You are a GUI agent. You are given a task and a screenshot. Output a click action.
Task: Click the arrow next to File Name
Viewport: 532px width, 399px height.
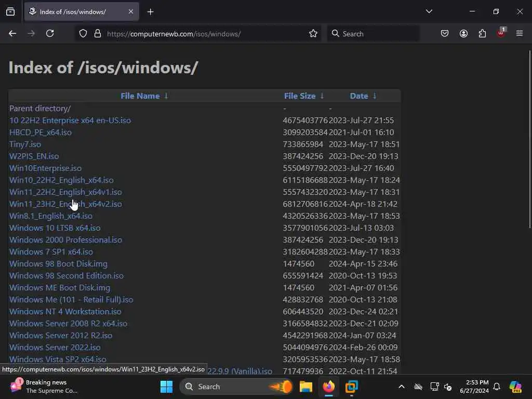166,96
